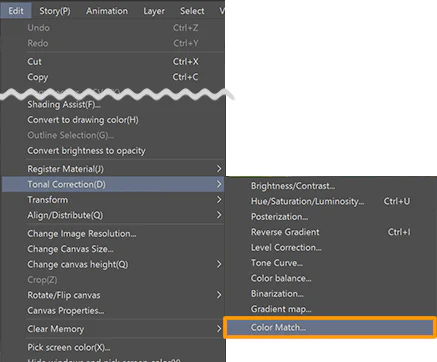Choose Undo from Edit menu

pyautogui.click(x=113, y=28)
